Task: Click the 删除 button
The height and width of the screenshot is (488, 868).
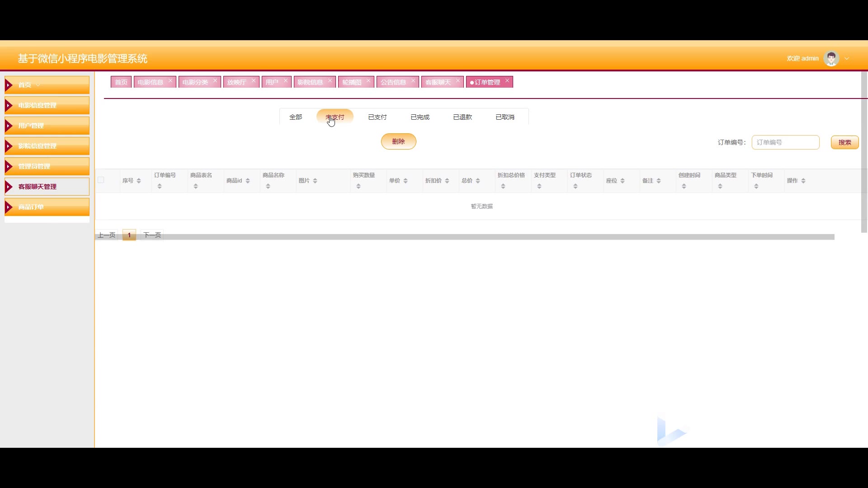Action: click(x=398, y=141)
